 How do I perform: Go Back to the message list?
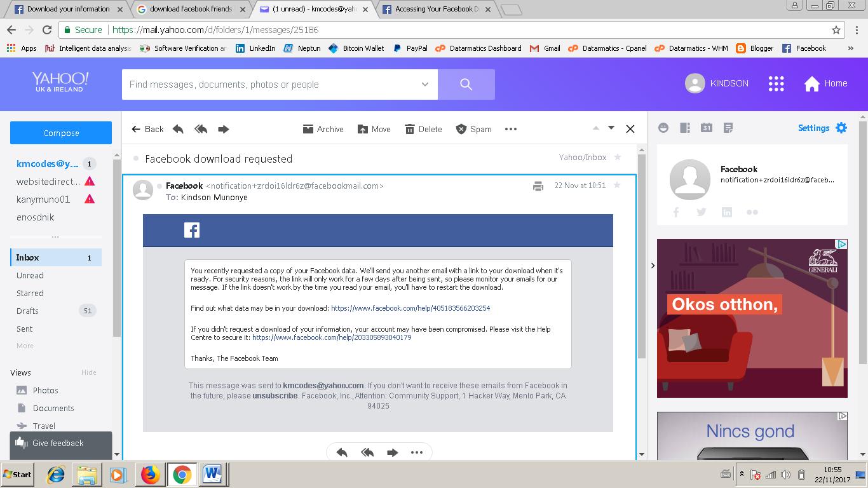pos(147,129)
